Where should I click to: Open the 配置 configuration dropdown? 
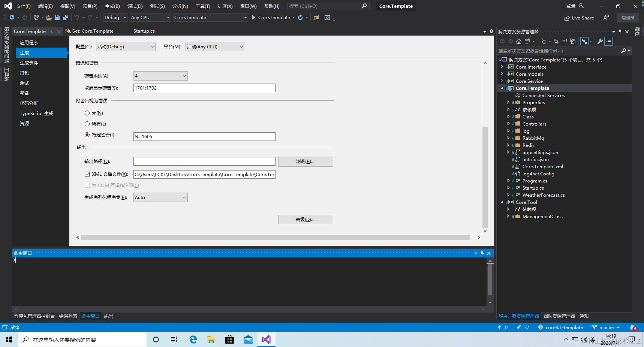(x=126, y=46)
